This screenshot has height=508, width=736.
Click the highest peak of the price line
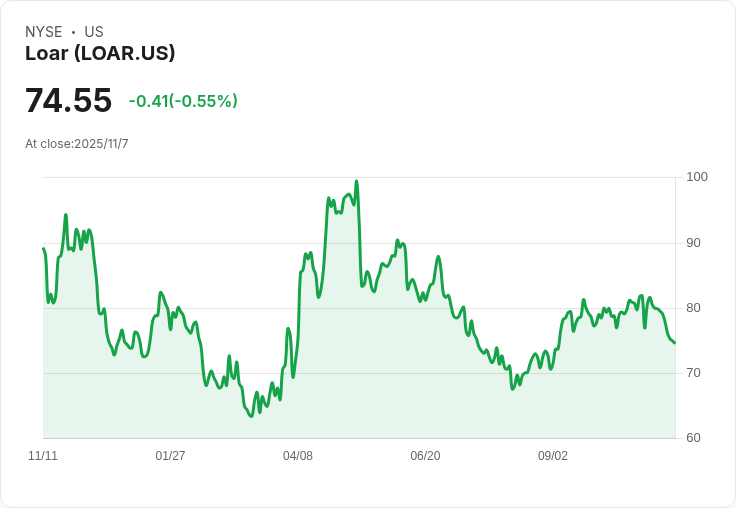[356, 181]
